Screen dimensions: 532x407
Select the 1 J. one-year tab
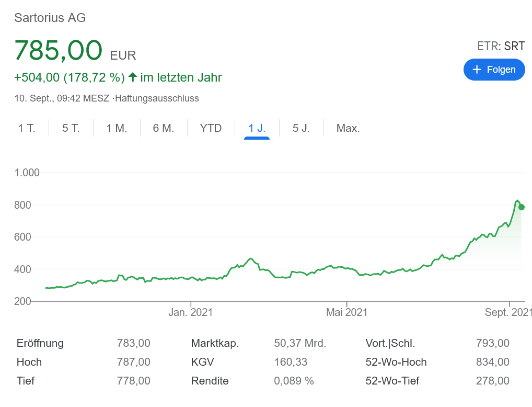257,128
